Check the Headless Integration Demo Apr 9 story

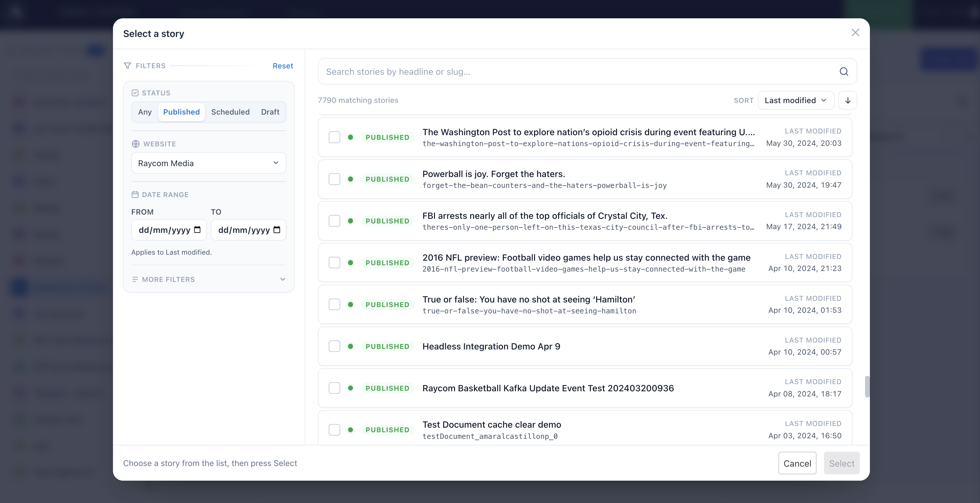(334, 346)
